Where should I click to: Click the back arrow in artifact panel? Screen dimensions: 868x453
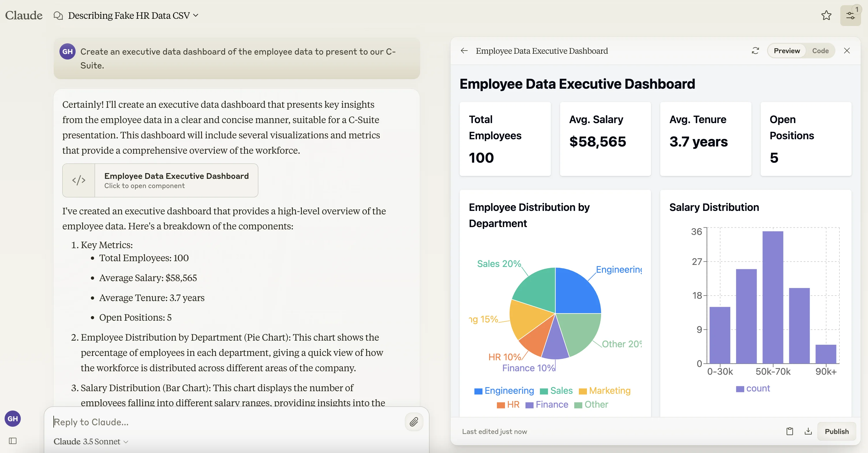[x=464, y=51]
